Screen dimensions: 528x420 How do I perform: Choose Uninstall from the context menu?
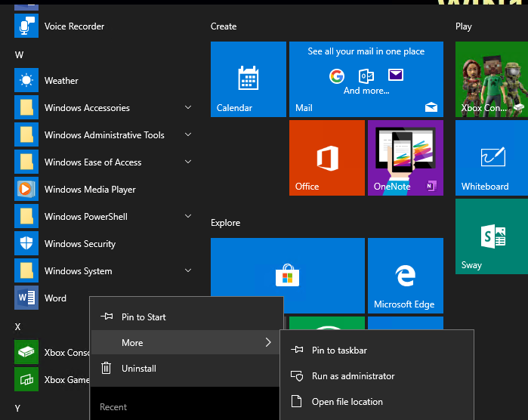(138, 369)
